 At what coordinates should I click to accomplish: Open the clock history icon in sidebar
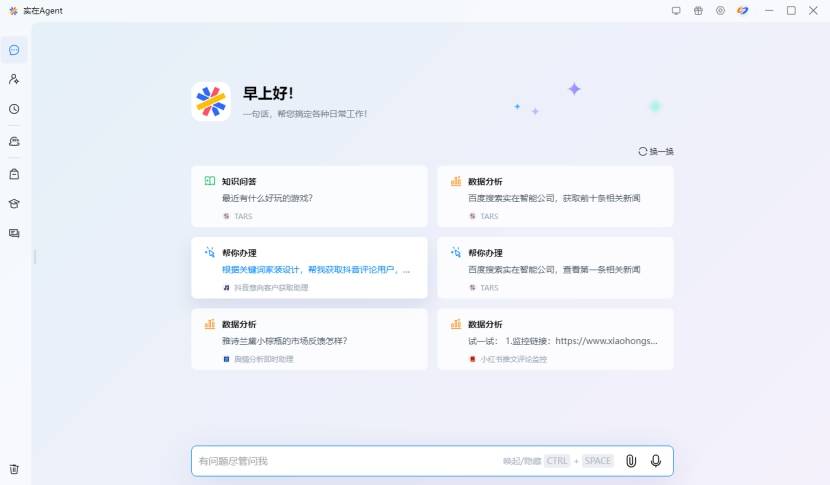coord(14,109)
